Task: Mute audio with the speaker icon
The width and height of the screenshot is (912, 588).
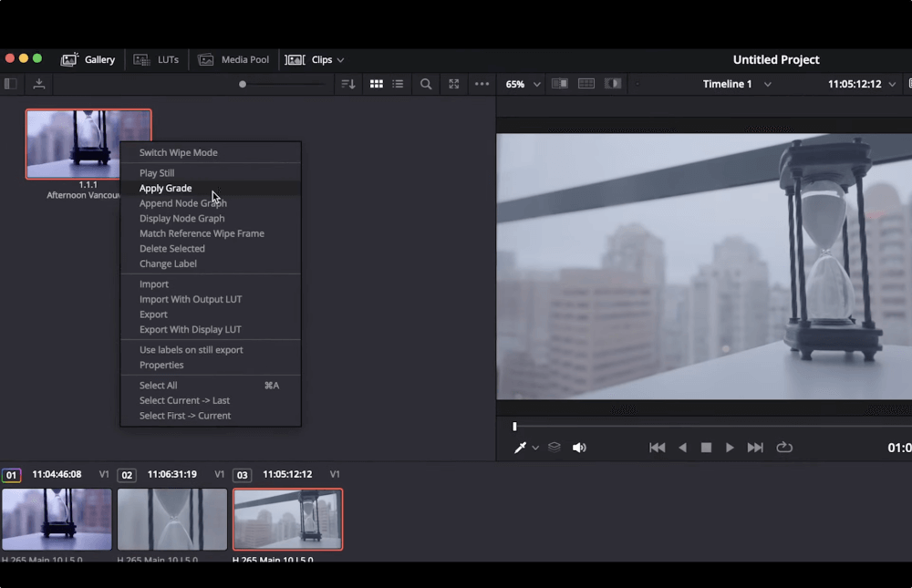Action: (579, 448)
